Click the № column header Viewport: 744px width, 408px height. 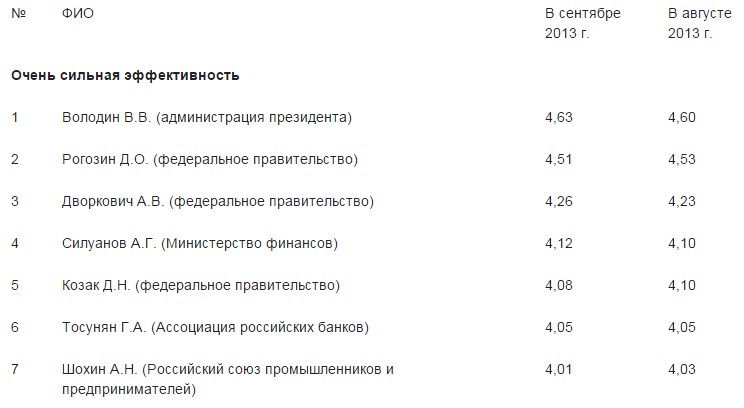pos(19,13)
